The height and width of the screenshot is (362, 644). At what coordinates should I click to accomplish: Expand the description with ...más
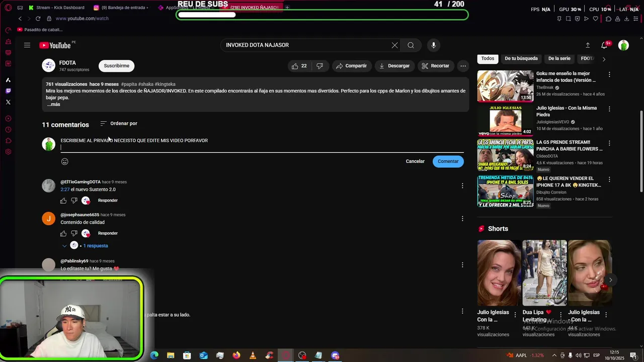point(54,104)
